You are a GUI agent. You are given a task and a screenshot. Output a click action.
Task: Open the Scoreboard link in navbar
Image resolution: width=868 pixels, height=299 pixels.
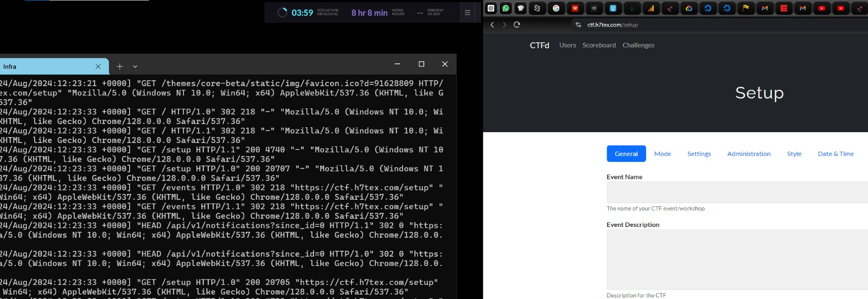599,45
